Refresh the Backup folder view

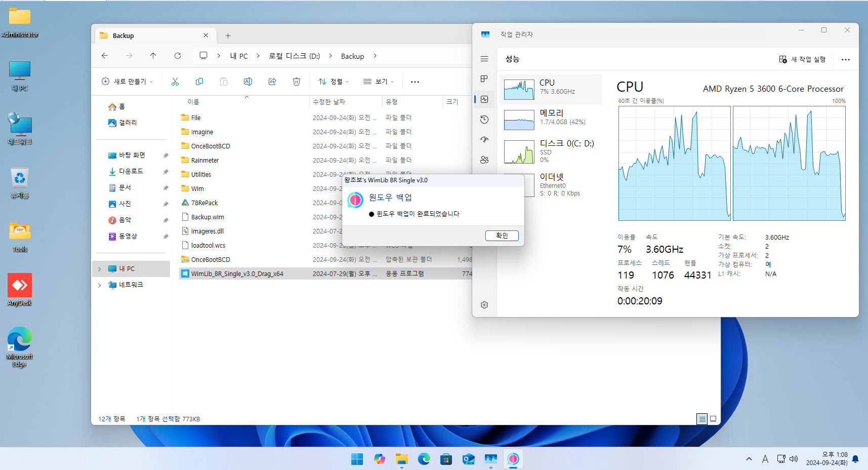[178, 56]
